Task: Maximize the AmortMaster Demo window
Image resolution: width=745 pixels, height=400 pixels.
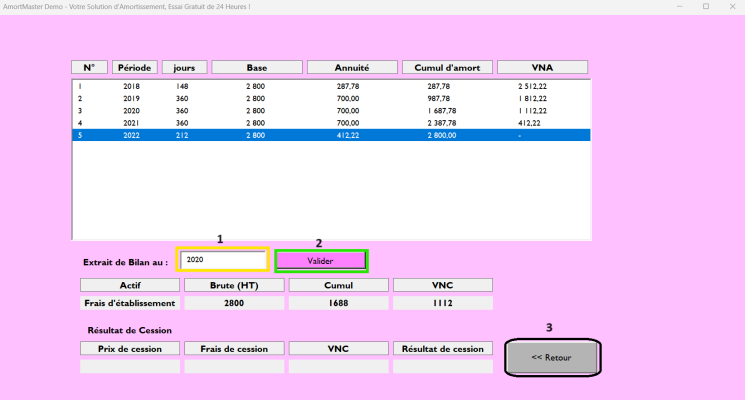Action: (x=706, y=7)
